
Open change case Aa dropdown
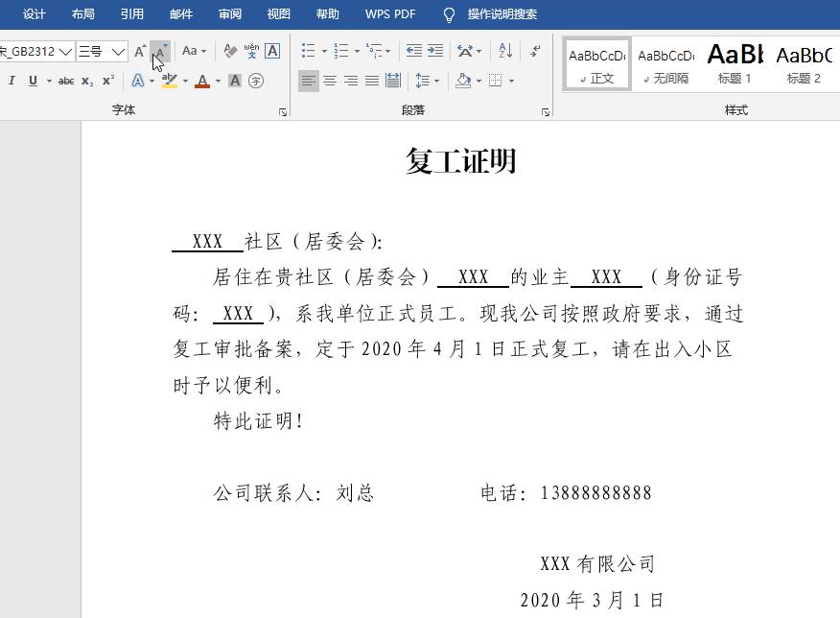click(x=194, y=51)
